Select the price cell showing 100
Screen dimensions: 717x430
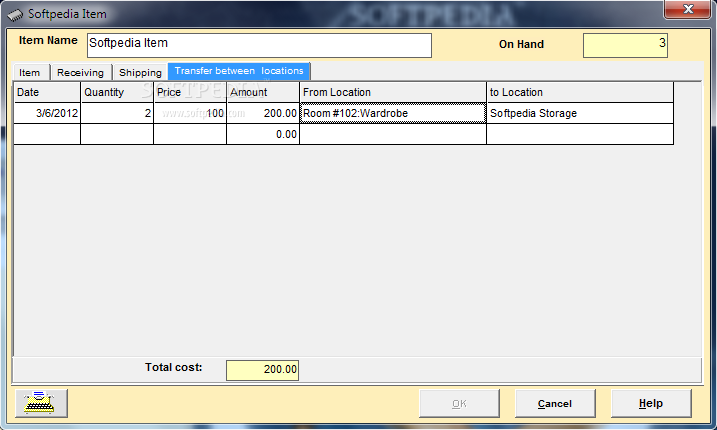pyautogui.click(x=190, y=113)
